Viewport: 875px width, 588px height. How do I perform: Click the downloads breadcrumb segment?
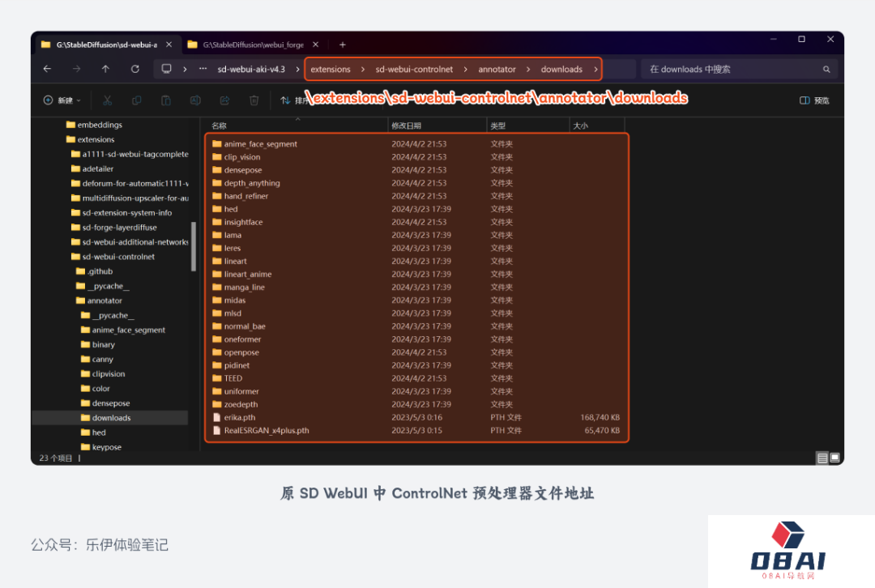coord(561,69)
